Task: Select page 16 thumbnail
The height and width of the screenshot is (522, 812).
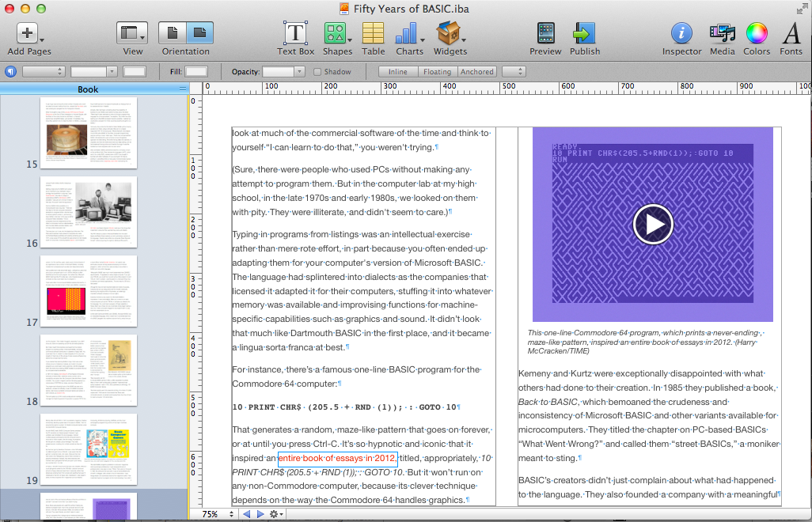Action: tap(89, 212)
